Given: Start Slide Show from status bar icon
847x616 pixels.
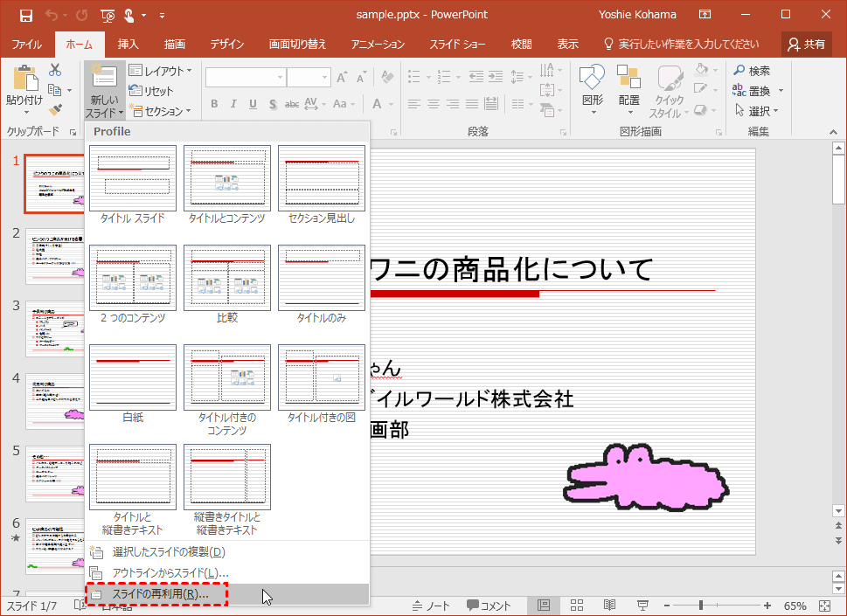Looking at the screenshot, I should [x=642, y=606].
